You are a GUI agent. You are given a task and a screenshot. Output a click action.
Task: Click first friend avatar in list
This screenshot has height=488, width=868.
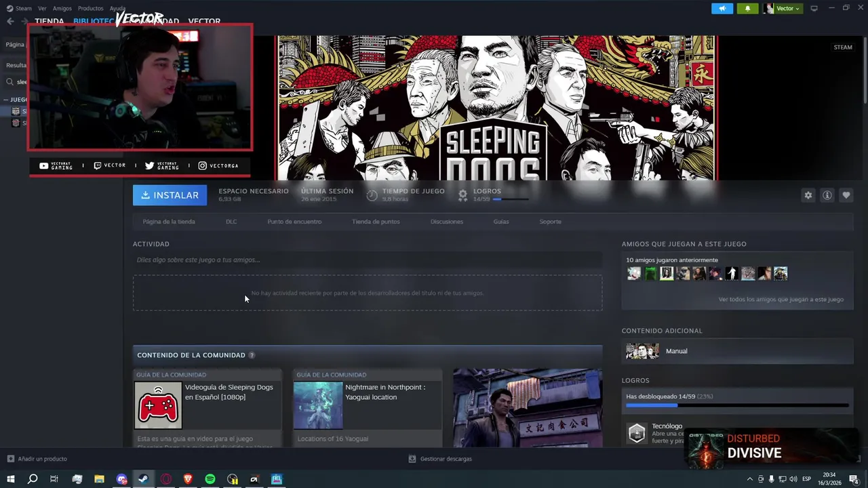(x=634, y=273)
